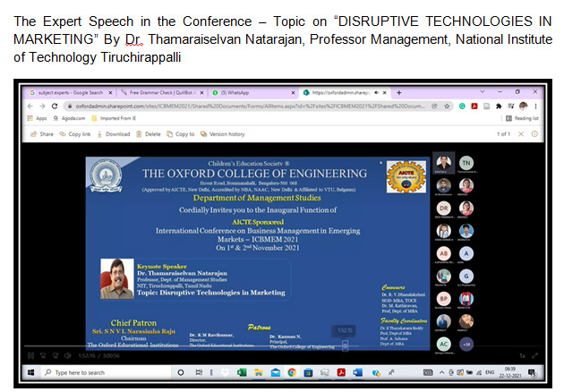Close the Google Search tab
Viewport: 564px width, 392px height.
(x=110, y=93)
